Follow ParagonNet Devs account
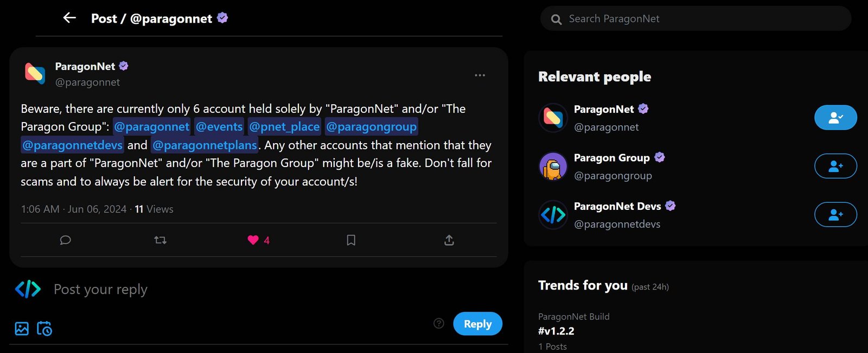The image size is (868, 353). [x=835, y=215]
